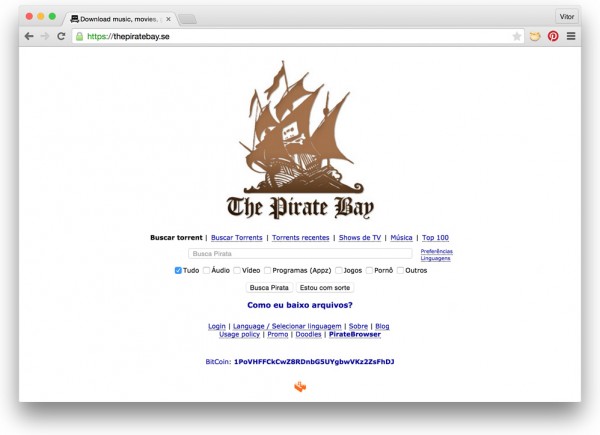Check the Jogos checkbox
600x435 pixels.
pos(339,270)
